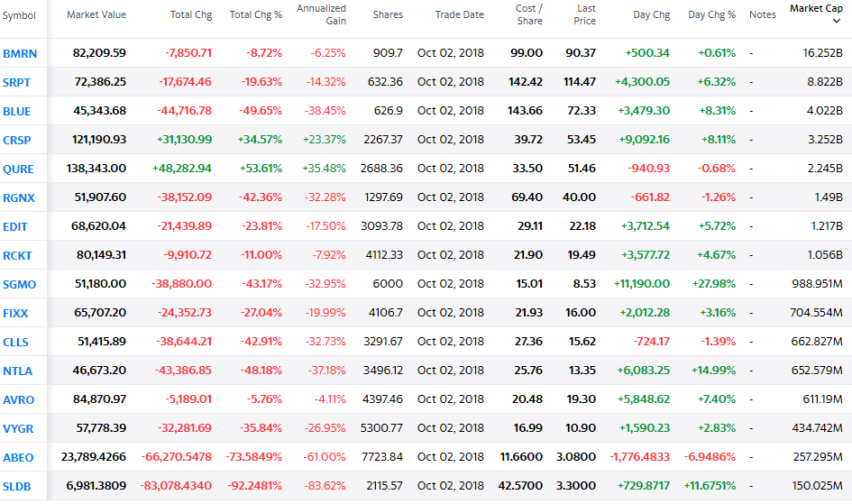Open the ABEO symbol link
The image size is (852, 504).
point(18,458)
